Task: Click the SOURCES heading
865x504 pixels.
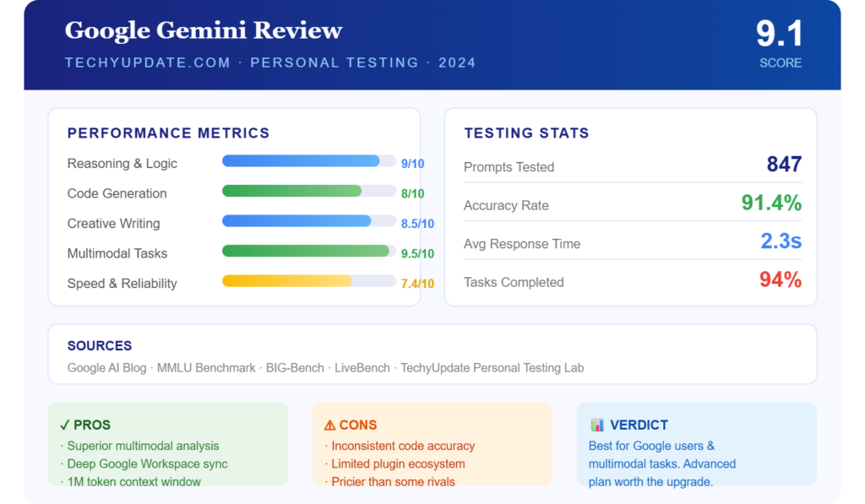Action: coord(100,346)
